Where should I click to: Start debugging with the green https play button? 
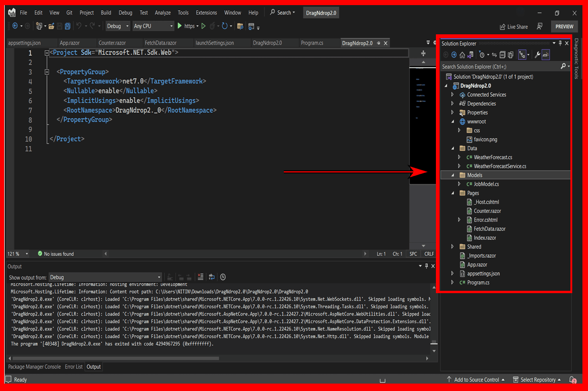[179, 26]
